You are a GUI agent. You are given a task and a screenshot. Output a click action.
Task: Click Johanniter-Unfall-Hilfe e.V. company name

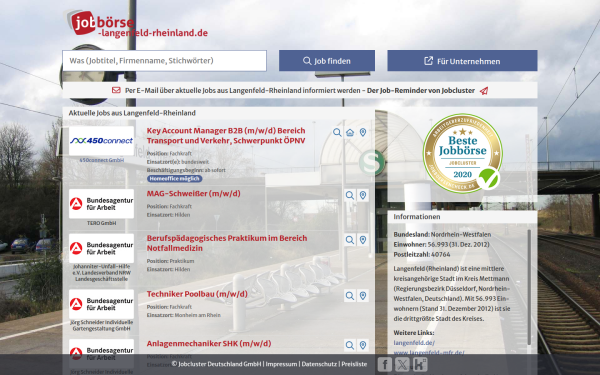point(101,272)
